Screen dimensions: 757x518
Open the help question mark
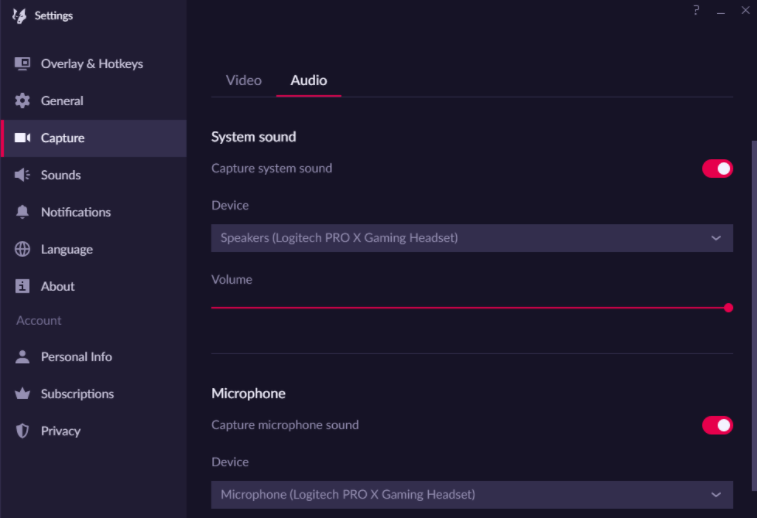[696, 10]
